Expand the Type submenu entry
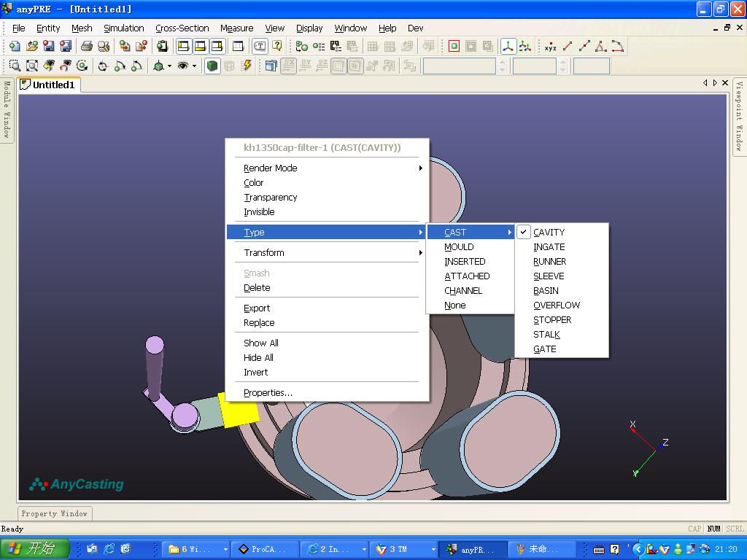747x560 pixels. tap(327, 233)
